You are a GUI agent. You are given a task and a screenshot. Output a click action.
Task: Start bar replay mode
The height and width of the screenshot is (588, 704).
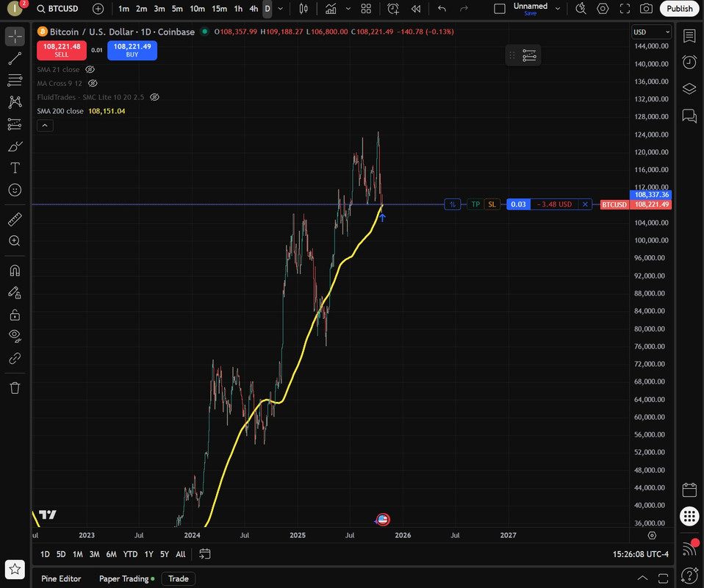416,9
